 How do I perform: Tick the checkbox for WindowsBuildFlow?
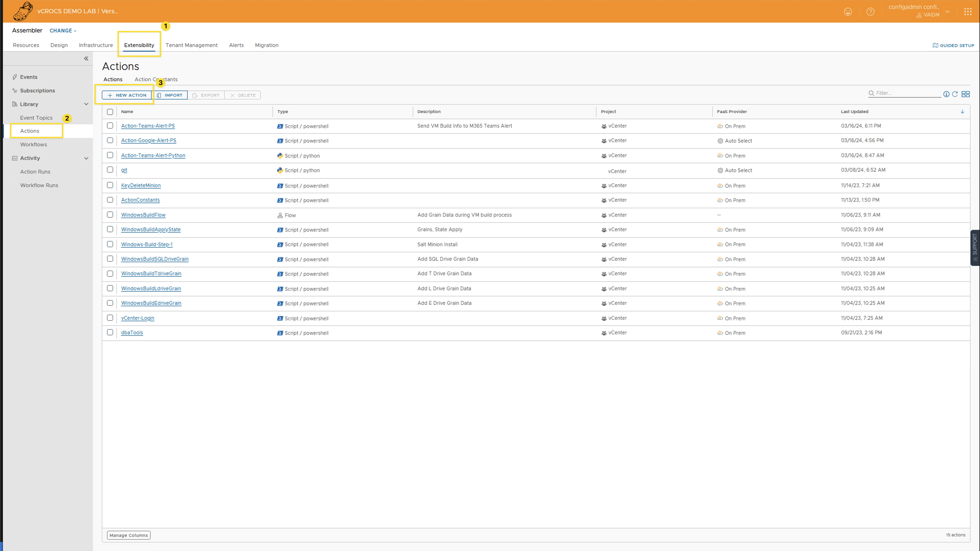click(x=110, y=215)
